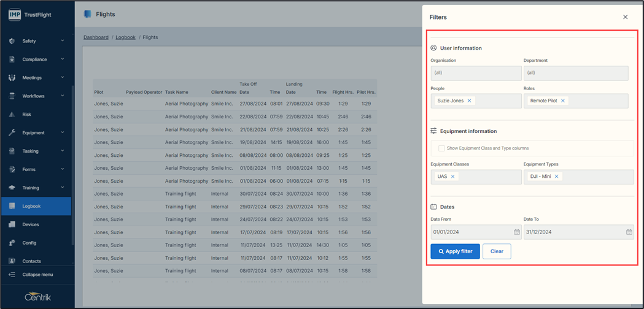Remove the Remote Pilot role tag
This screenshot has width=644, height=309.
pos(563,101)
